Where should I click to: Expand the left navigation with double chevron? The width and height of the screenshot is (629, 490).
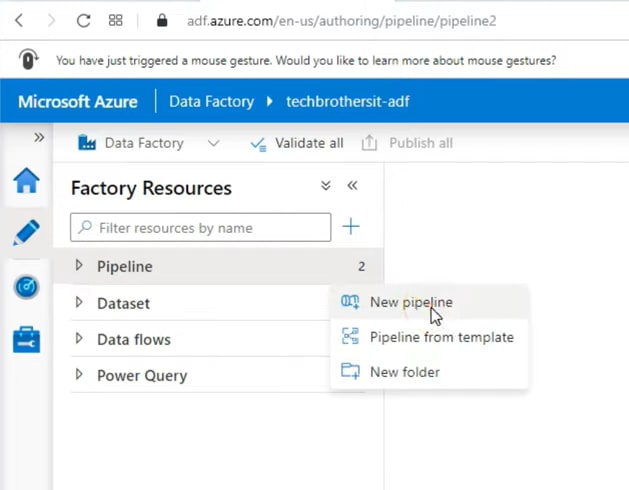click(39, 138)
